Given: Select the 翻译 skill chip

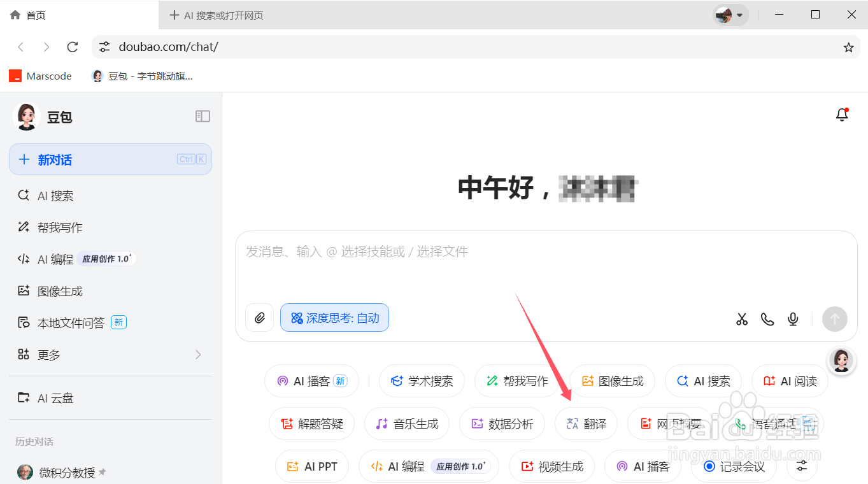Looking at the screenshot, I should coord(586,423).
